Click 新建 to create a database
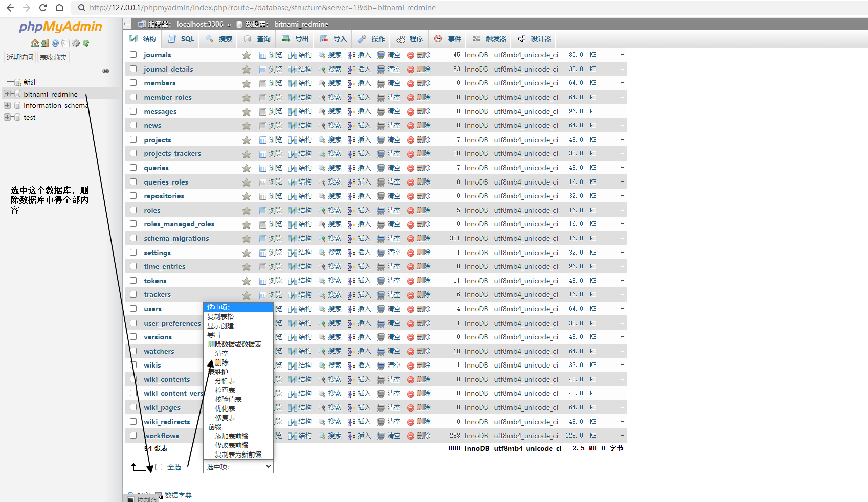This screenshot has width=868, height=502. click(x=30, y=82)
